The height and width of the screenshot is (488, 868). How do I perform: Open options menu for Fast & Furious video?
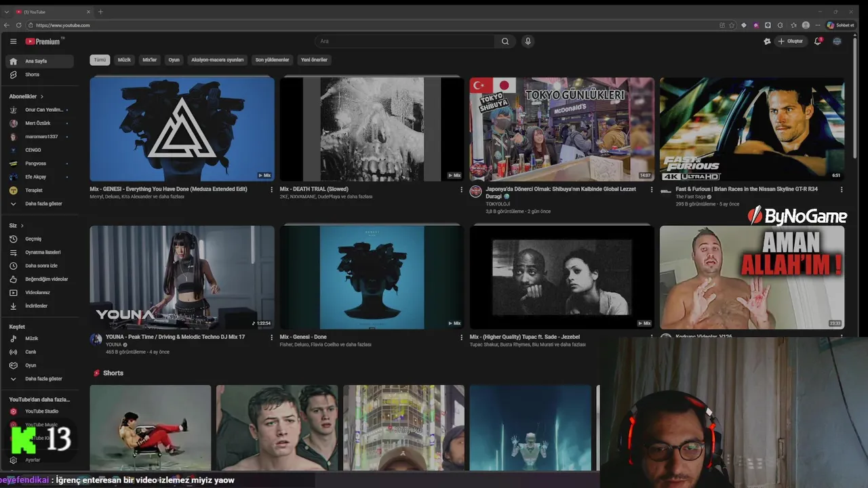click(x=841, y=190)
